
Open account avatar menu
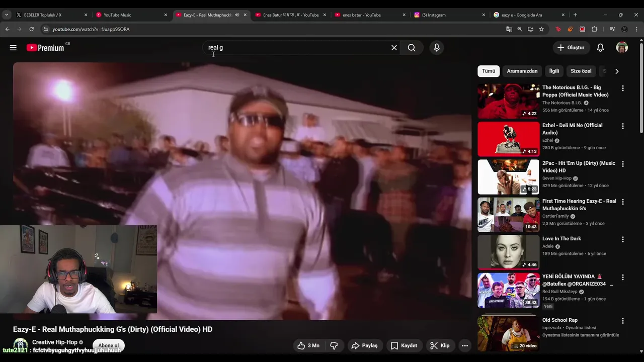(x=622, y=48)
